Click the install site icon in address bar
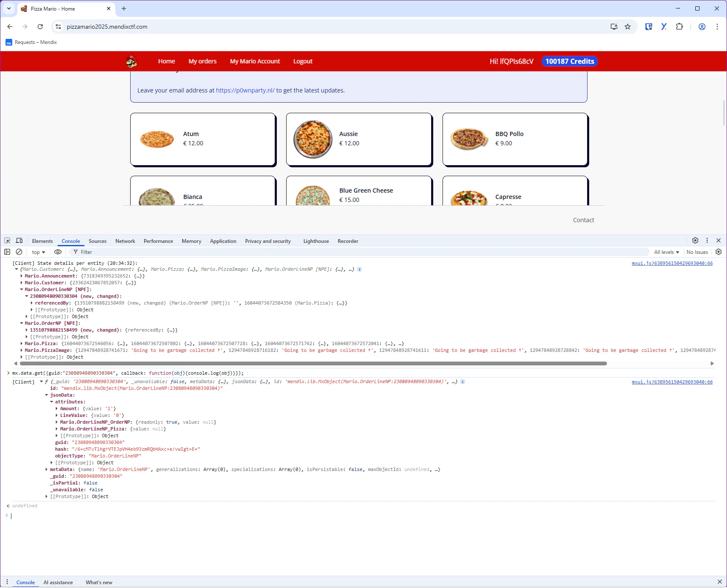Image resolution: width=727 pixels, height=588 pixels. (614, 27)
